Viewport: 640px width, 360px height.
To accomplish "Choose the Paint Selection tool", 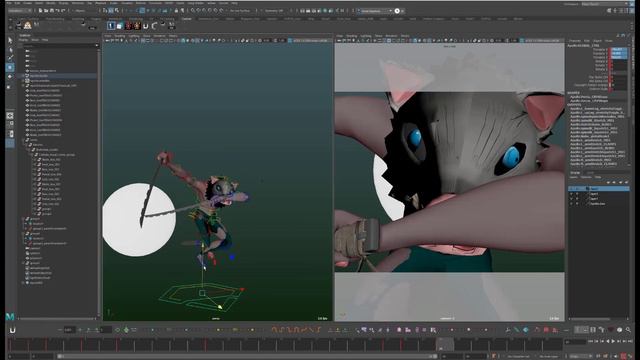I will click(10, 58).
